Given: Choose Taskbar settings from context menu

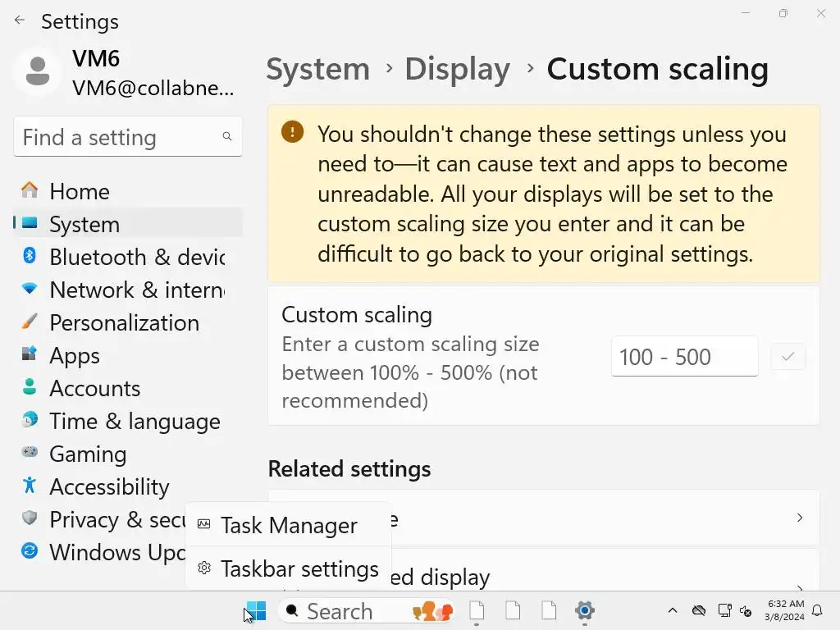Looking at the screenshot, I should pos(299,568).
